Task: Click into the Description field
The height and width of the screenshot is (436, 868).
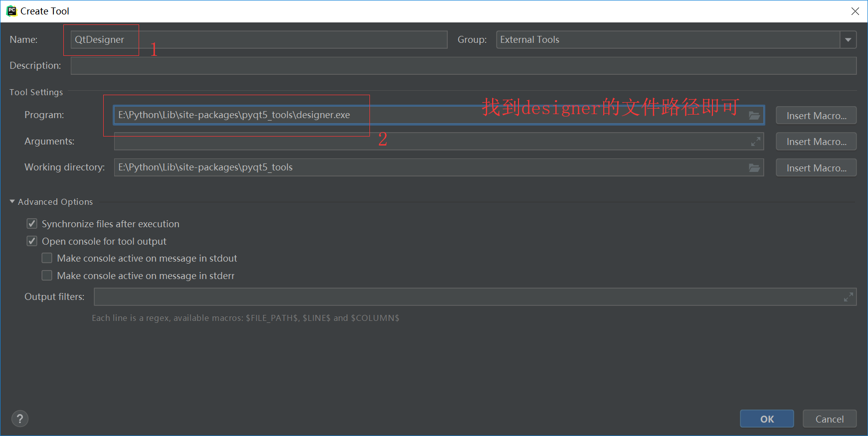Action: point(464,66)
